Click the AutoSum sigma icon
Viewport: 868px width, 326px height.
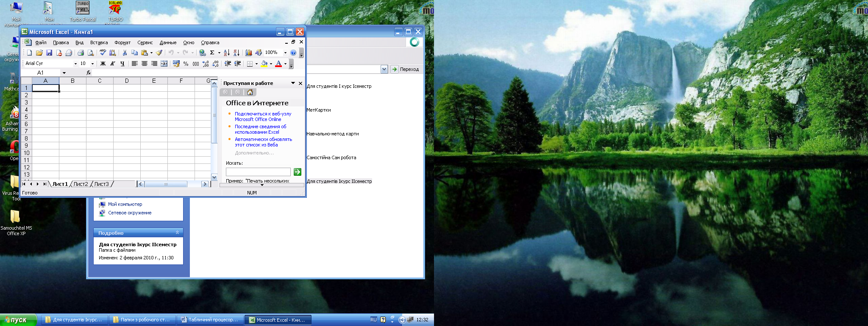click(x=212, y=53)
